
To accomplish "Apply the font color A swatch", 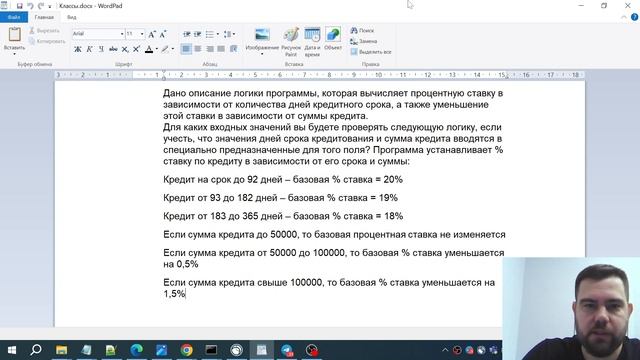I will (x=149, y=49).
